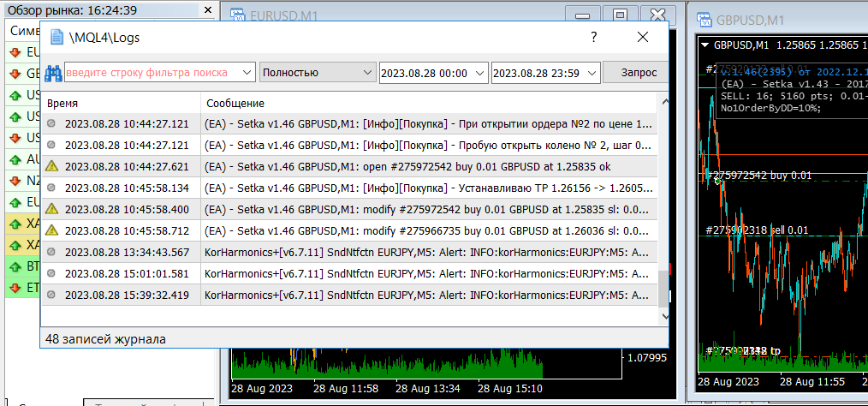
Task: Click the GBPUSD,M1 chart window title icon
Action: [705, 20]
